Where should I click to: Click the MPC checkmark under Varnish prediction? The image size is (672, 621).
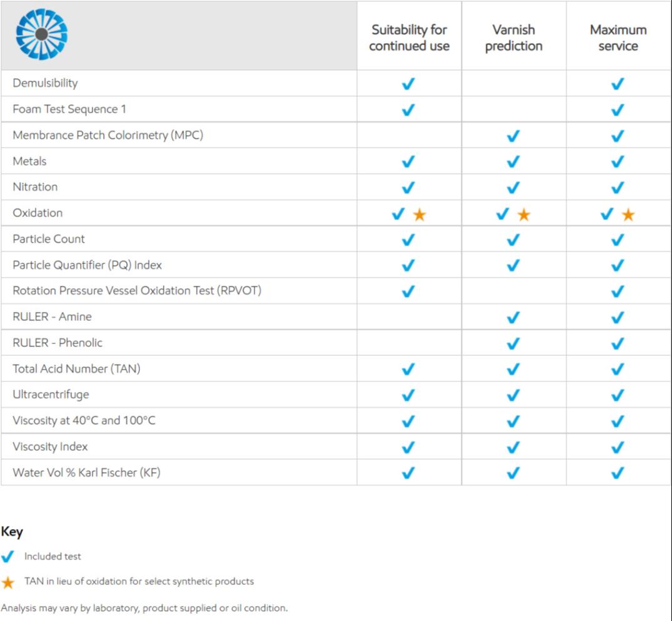513,136
